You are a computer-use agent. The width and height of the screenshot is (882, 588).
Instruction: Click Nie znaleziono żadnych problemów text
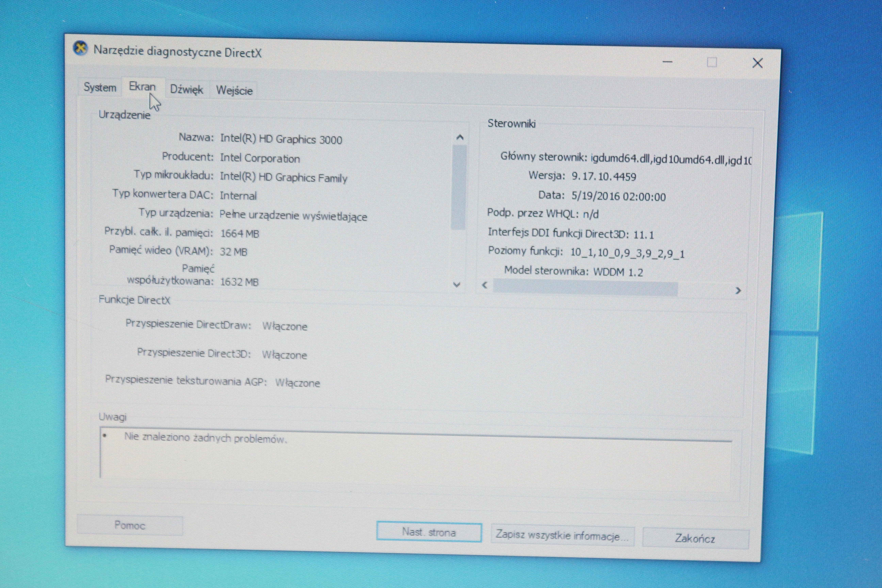tap(206, 438)
